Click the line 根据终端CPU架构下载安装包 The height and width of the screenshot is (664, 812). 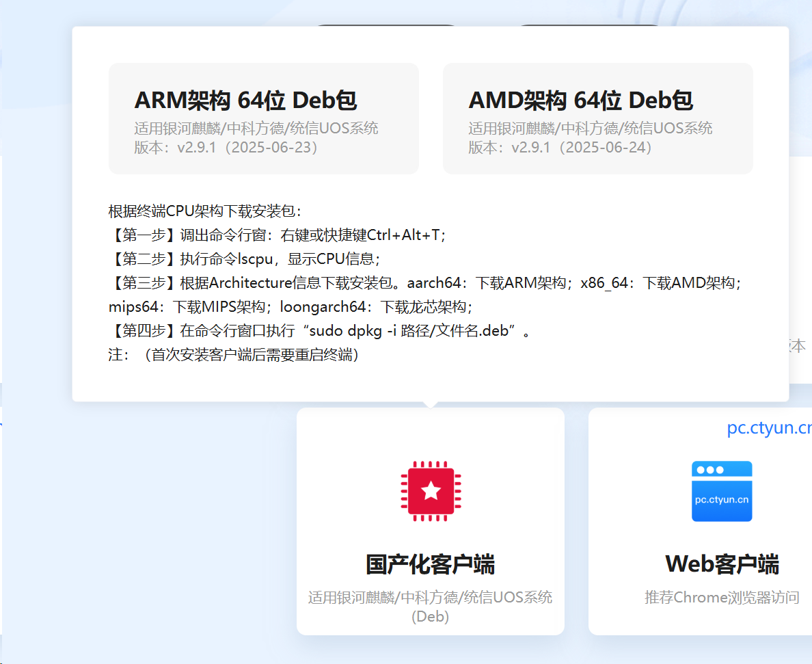pos(205,211)
